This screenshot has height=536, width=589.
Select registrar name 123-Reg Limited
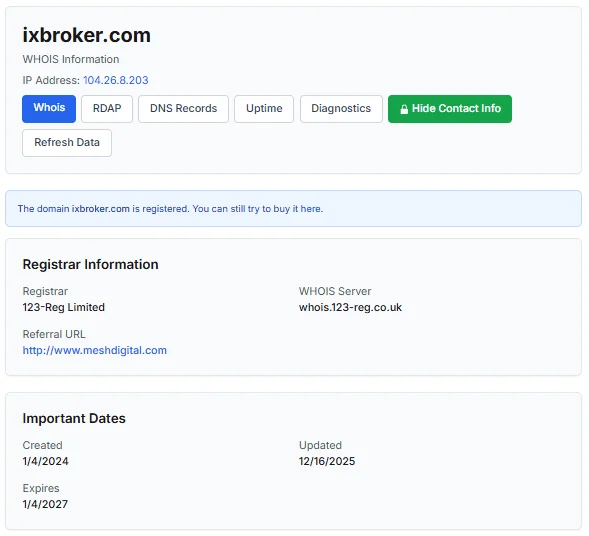click(63, 307)
